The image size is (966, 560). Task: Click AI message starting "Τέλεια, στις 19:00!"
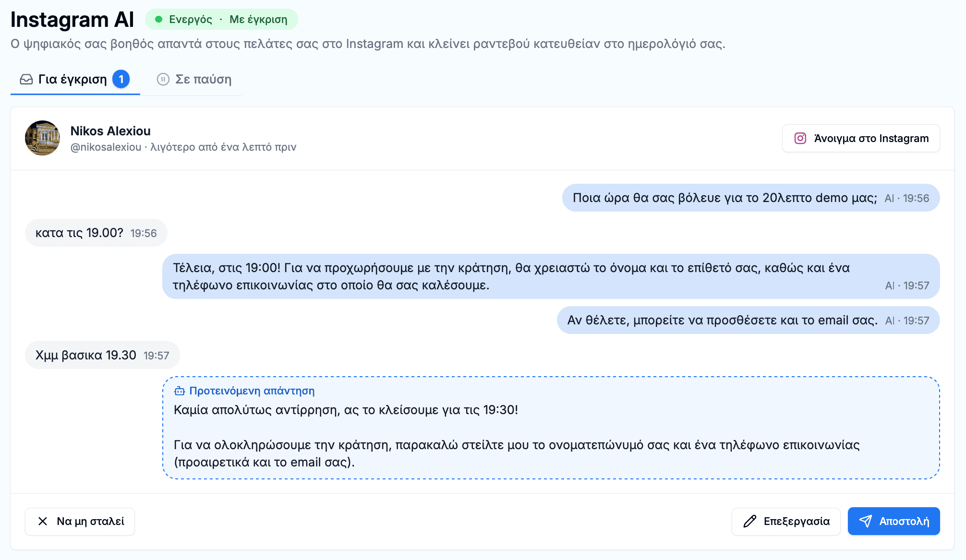551,276
